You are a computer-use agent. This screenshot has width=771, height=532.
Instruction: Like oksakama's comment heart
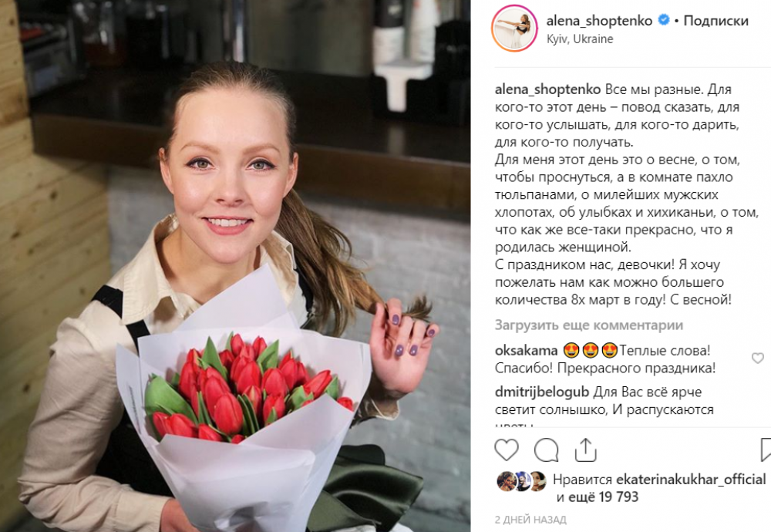tap(758, 358)
